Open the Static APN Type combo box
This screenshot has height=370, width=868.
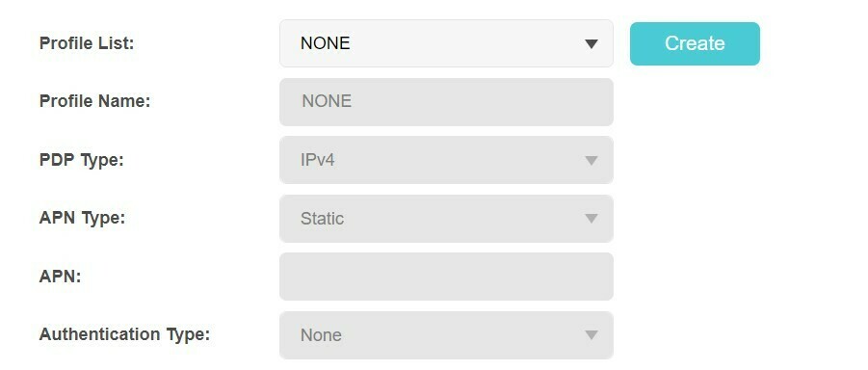(446, 218)
